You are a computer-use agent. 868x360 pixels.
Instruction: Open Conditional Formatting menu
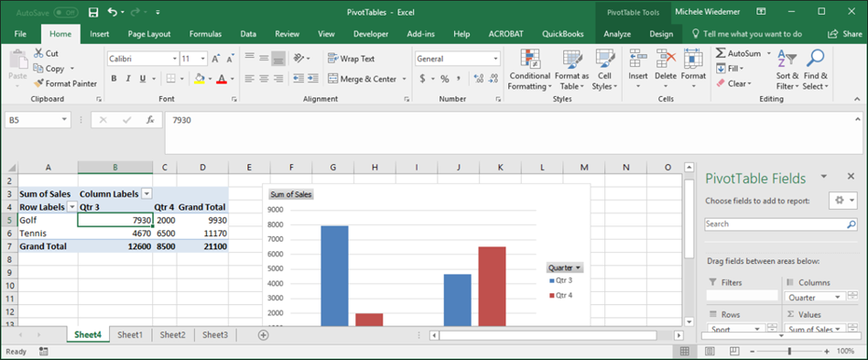[530, 71]
